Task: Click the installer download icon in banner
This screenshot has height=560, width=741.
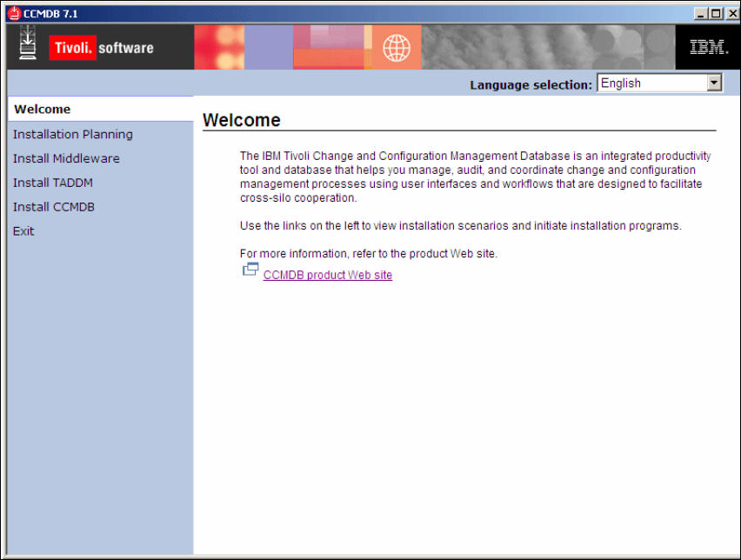Action: pyautogui.click(x=28, y=43)
